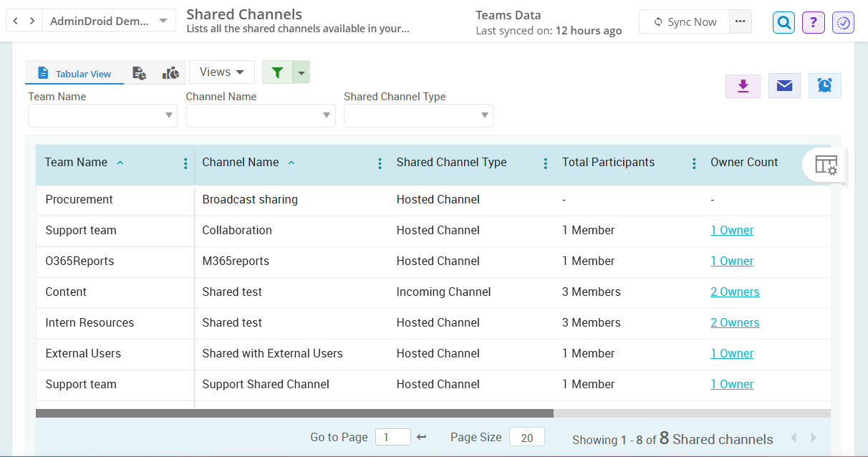Schedule the report with the alarm clock icon

[825, 85]
